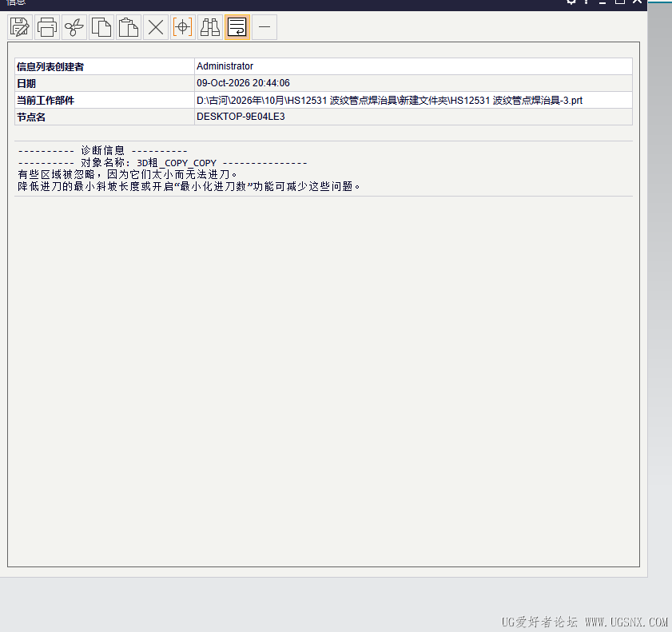Click the minus dash toolbar button

(x=264, y=27)
